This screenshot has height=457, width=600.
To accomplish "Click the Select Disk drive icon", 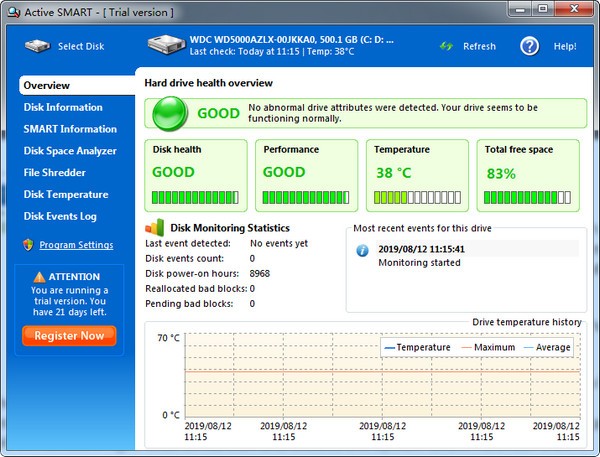I will click(37, 46).
